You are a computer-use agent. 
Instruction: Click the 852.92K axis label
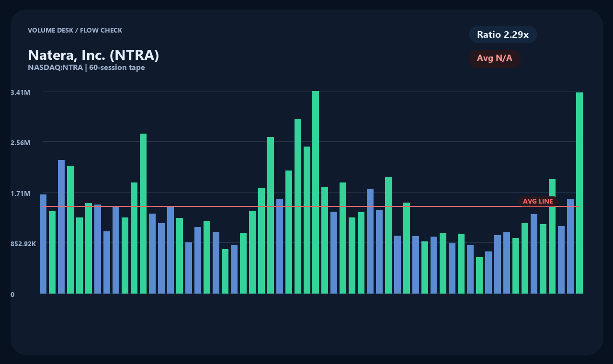click(x=23, y=244)
